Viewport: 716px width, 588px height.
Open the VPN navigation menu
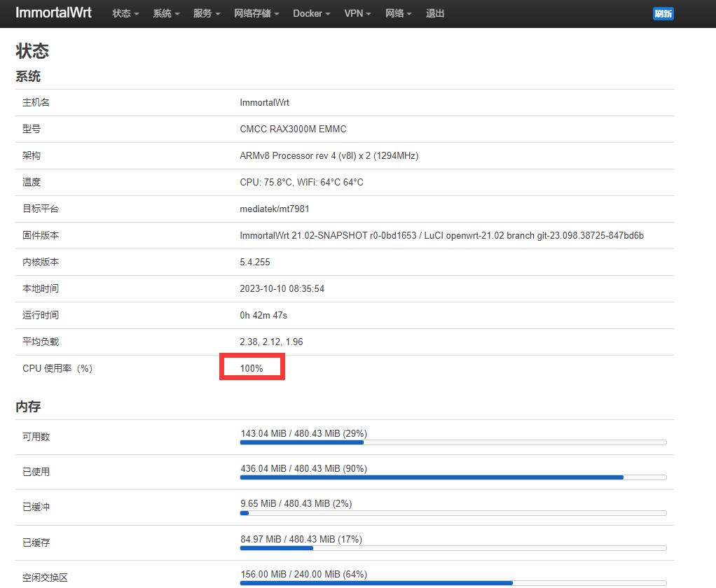tap(357, 14)
